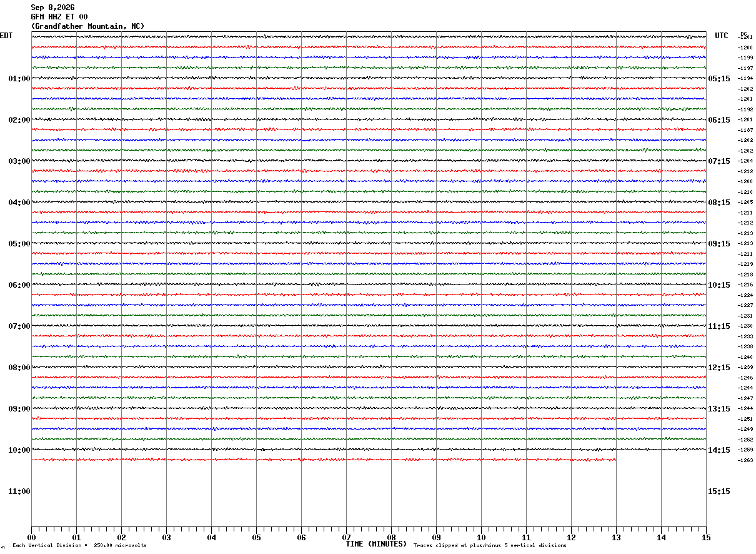Click minute marker 13 on time axis
Screen dimensions: 756x554
pyautogui.click(x=616, y=537)
